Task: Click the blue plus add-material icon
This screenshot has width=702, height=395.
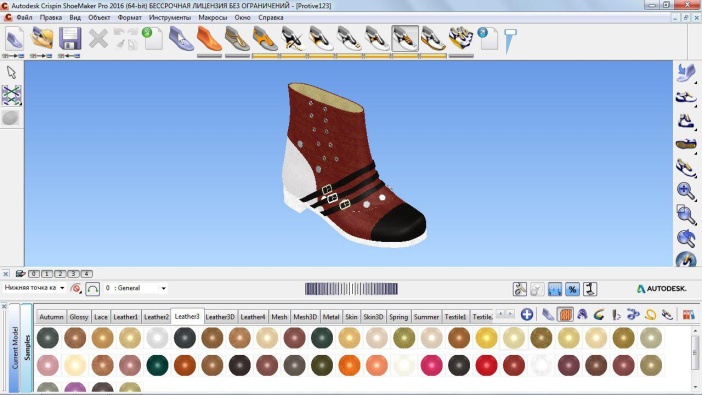Action: [x=526, y=314]
